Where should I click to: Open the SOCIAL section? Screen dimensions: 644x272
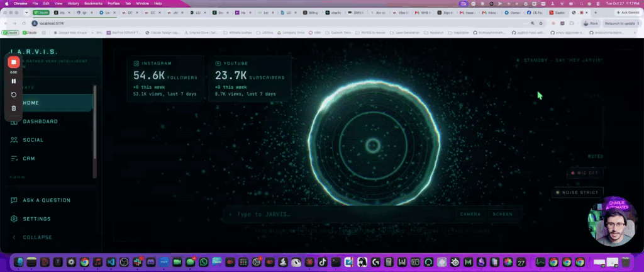pos(33,140)
